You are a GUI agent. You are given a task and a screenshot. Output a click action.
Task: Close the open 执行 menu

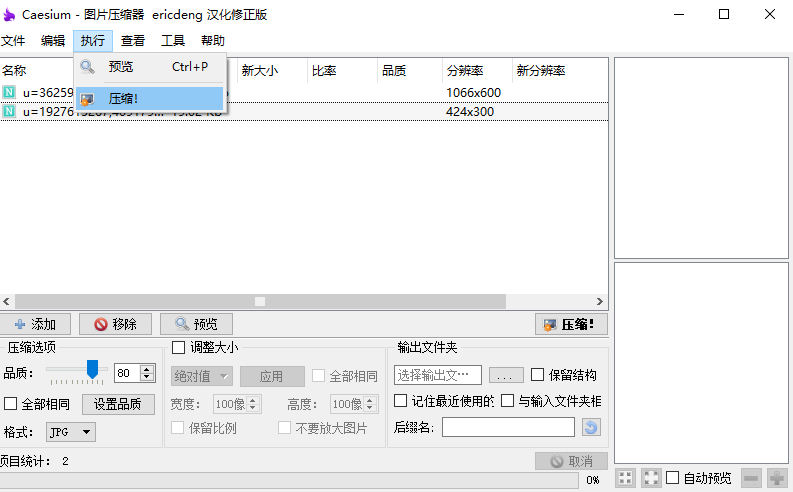tap(93, 40)
